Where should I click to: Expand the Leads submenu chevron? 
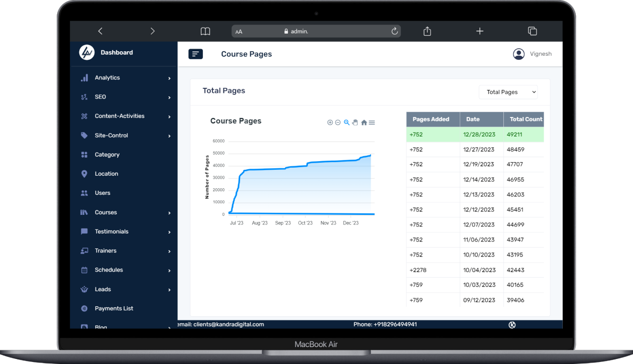click(x=169, y=290)
